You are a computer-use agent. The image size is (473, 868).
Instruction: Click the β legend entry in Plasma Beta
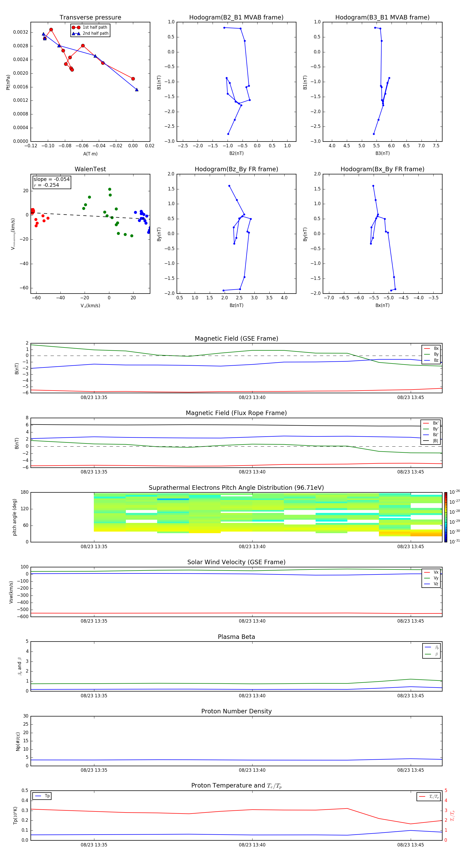[431, 654]
